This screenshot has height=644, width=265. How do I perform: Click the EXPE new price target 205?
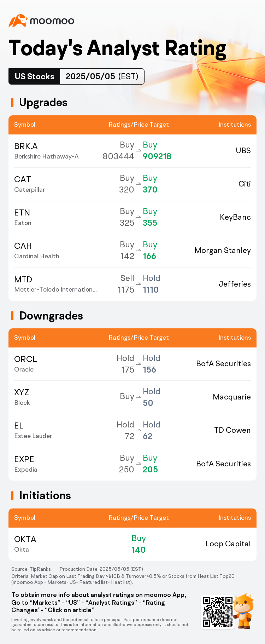pyautogui.click(x=150, y=470)
